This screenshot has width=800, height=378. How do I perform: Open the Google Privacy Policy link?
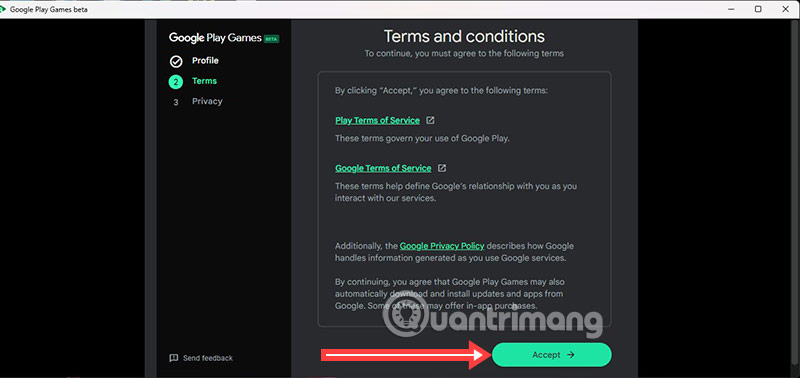click(442, 246)
